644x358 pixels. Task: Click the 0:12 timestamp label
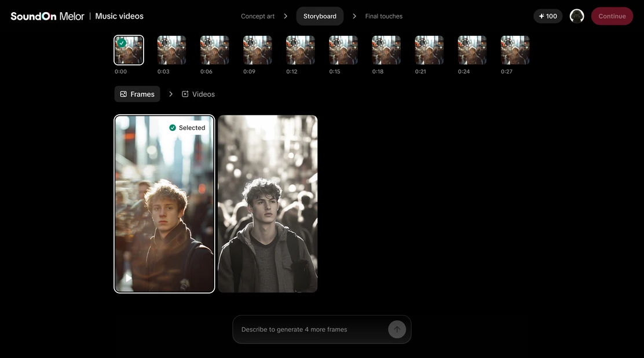click(x=292, y=71)
